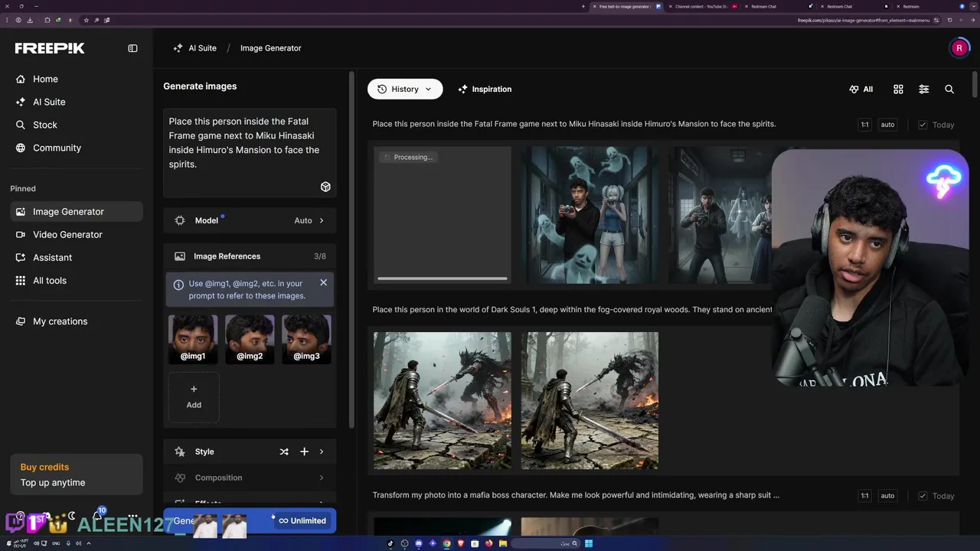Click the cube enhance icon in prompt box

pos(325,187)
